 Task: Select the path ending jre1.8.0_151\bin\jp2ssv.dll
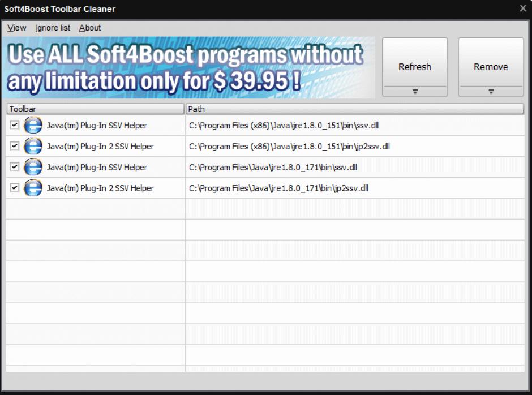click(289, 147)
